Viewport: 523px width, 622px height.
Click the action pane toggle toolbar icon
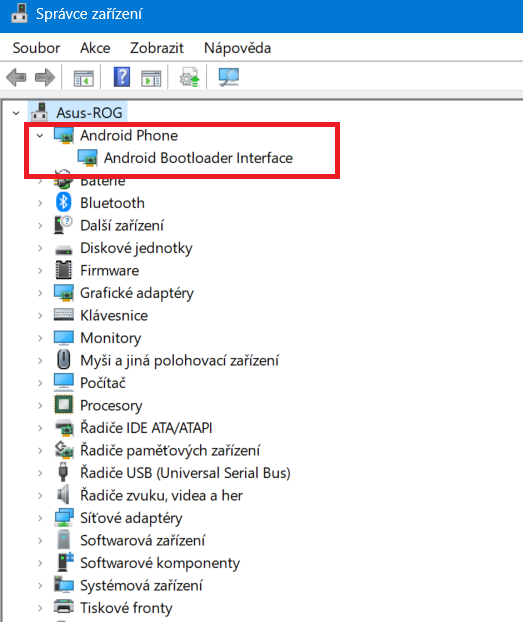pos(151,78)
